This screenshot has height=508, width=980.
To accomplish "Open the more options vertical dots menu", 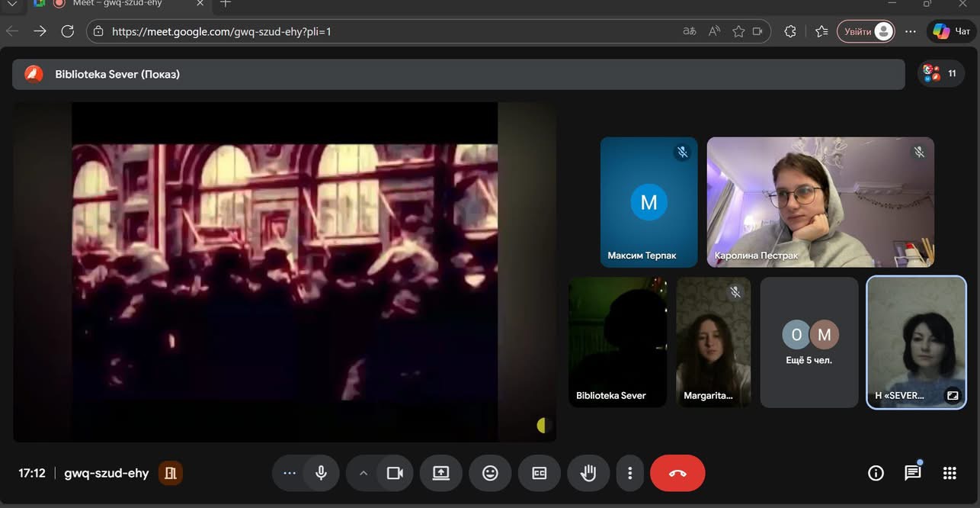I will coord(629,473).
